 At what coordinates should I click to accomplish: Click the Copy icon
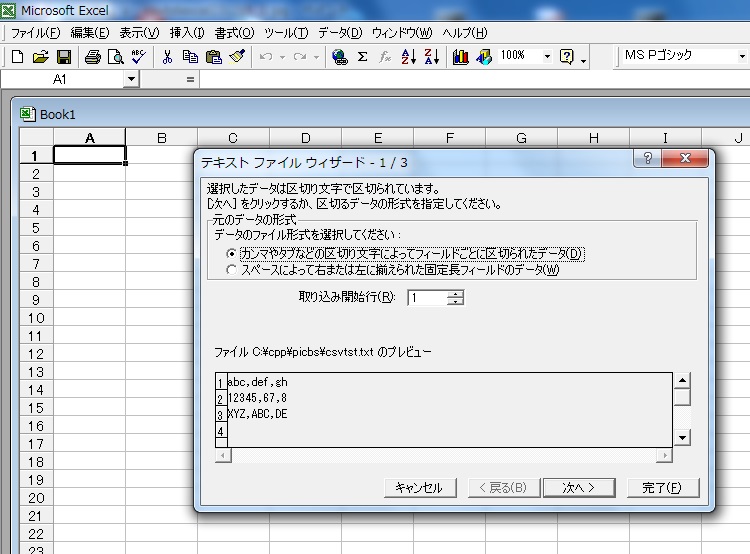point(190,57)
